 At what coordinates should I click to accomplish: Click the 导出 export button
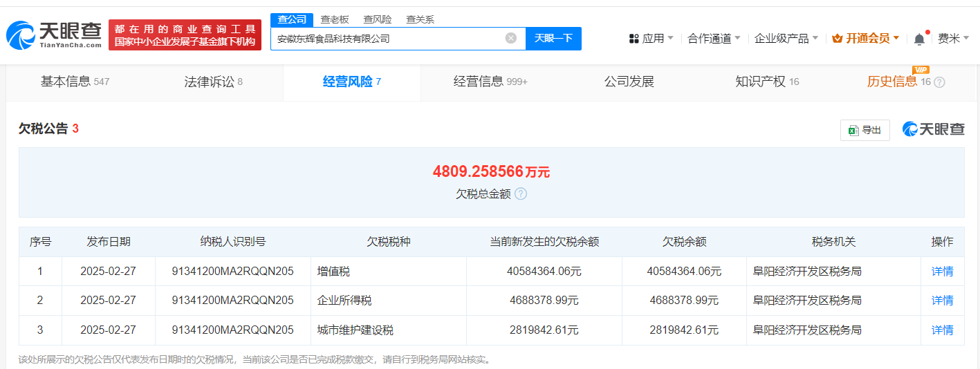tap(865, 130)
